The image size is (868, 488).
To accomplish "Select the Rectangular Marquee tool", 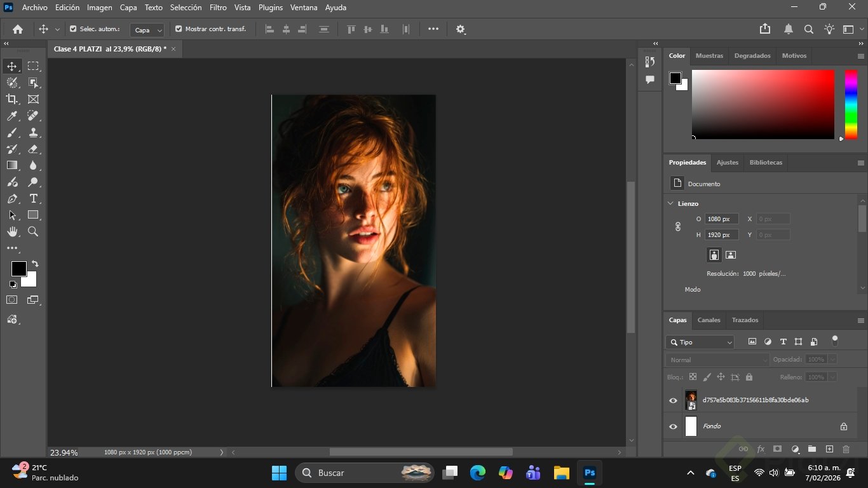I will tap(33, 66).
